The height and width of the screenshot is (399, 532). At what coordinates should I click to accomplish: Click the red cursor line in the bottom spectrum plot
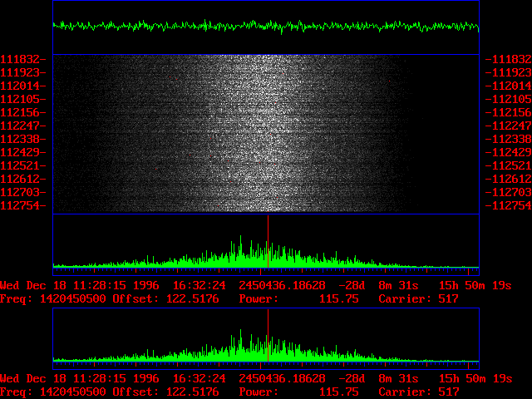(x=268, y=336)
